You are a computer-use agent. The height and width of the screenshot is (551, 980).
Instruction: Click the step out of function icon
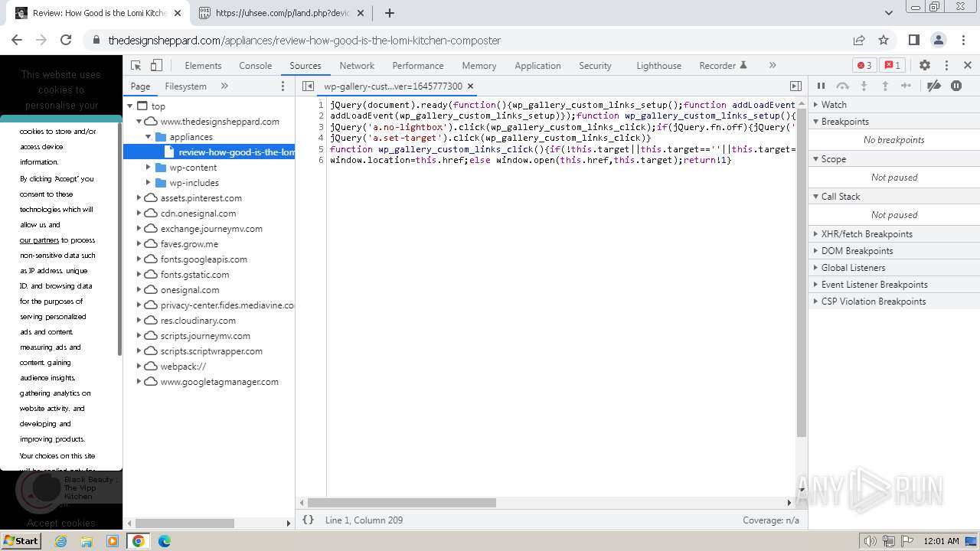(x=885, y=86)
